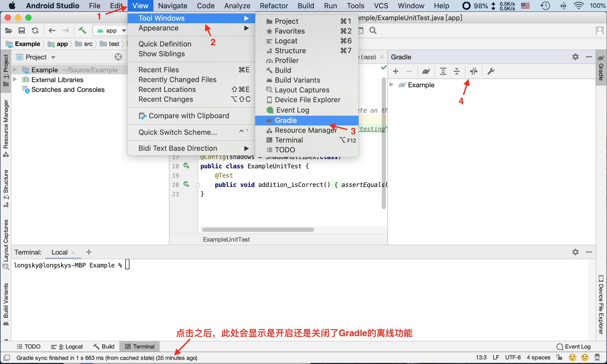The image size is (607, 364).
Task: Click the user account avatar icon
Action: click(600, 30)
